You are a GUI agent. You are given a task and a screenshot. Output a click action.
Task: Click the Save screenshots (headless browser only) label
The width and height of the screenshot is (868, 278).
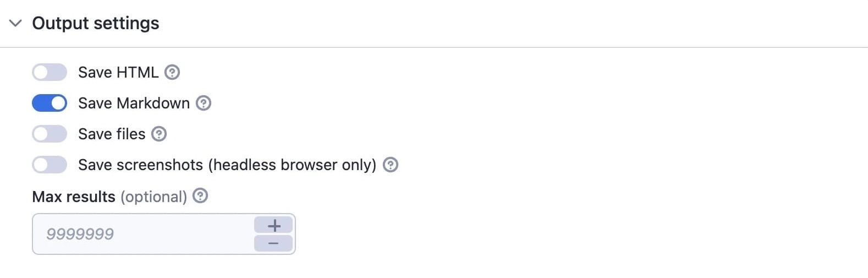coord(227,165)
